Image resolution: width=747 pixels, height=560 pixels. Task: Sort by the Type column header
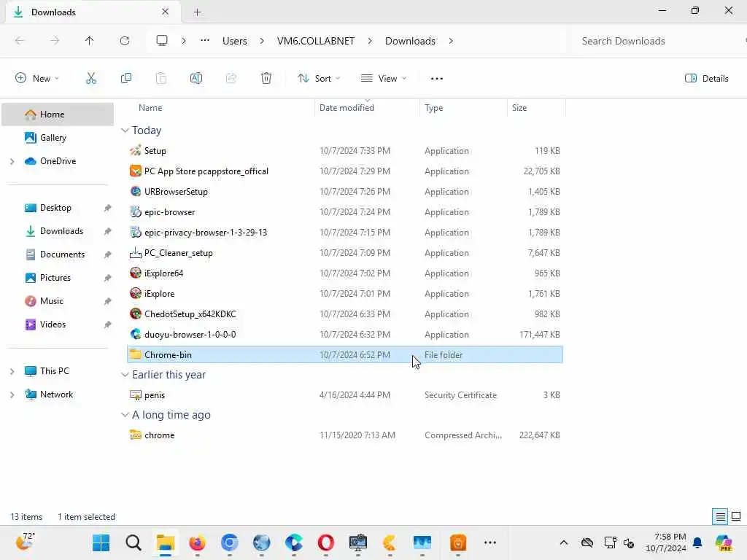click(x=433, y=108)
